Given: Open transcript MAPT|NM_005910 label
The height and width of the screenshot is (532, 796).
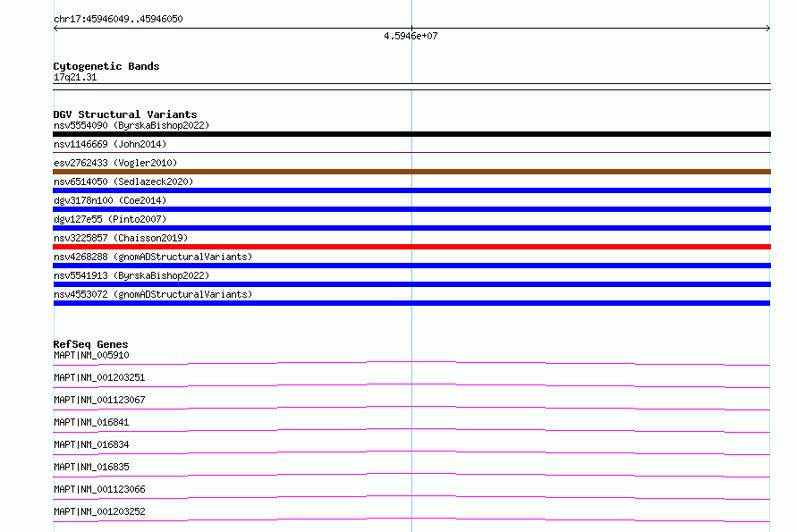Looking at the screenshot, I should (x=91, y=355).
